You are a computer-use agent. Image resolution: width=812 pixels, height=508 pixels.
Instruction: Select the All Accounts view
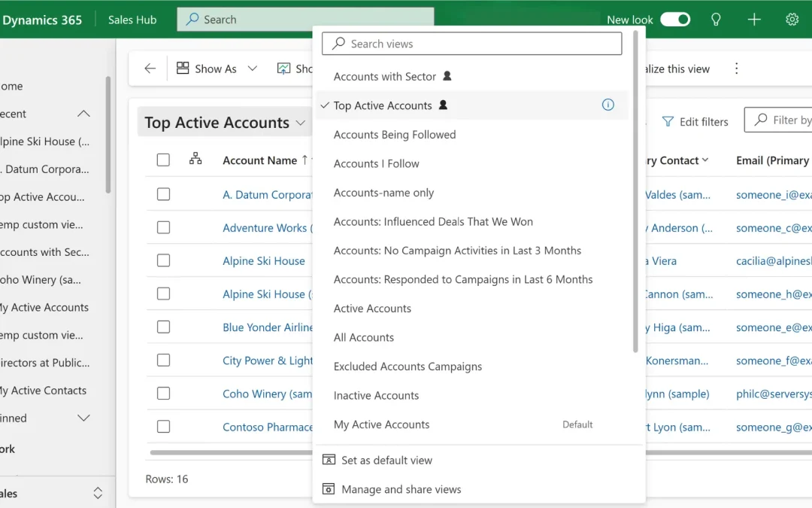(x=471, y=337)
